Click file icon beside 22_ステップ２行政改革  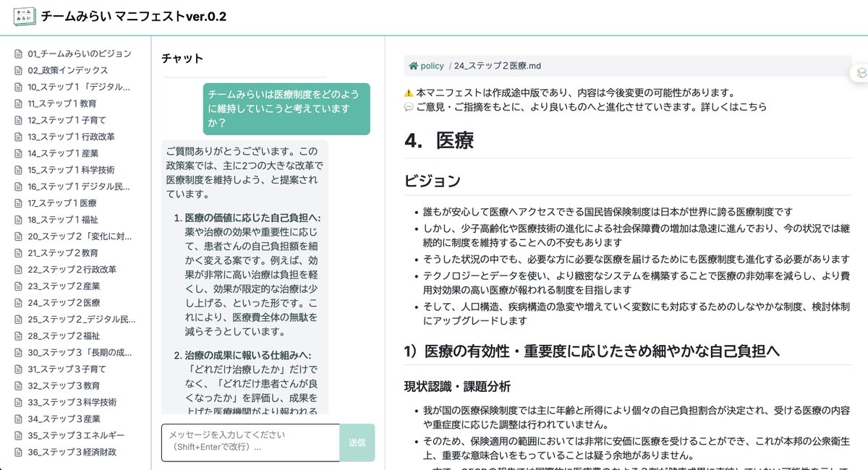click(x=19, y=270)
